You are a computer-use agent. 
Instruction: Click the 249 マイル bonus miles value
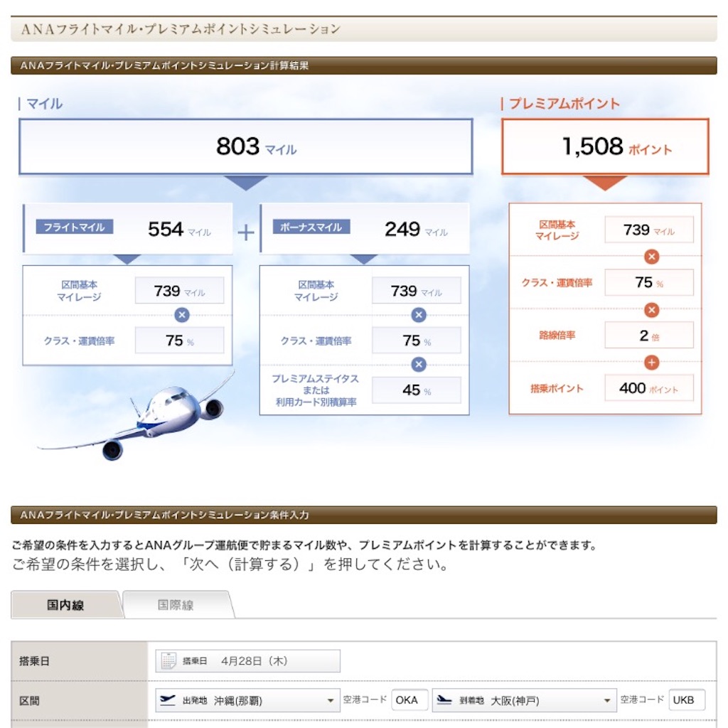[x=416, y=230]
